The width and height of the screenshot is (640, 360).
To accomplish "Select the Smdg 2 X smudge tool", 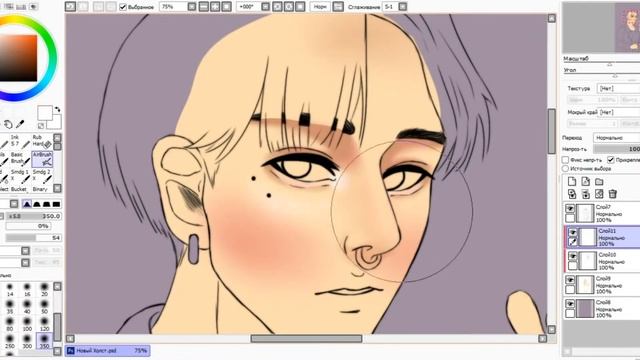I will (42, 176).
